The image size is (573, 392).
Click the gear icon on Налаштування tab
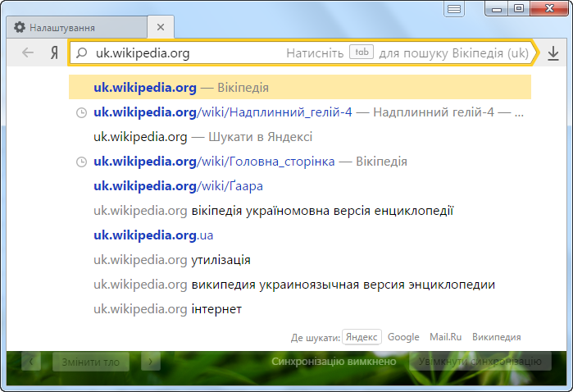[x=20, y=27]
